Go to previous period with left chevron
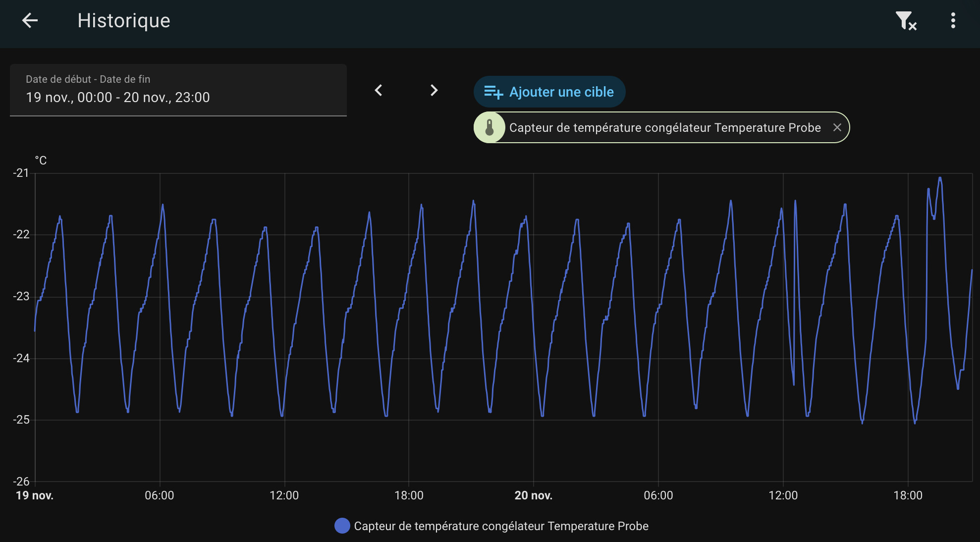This screenshot has width=980, height=542. 379,90
